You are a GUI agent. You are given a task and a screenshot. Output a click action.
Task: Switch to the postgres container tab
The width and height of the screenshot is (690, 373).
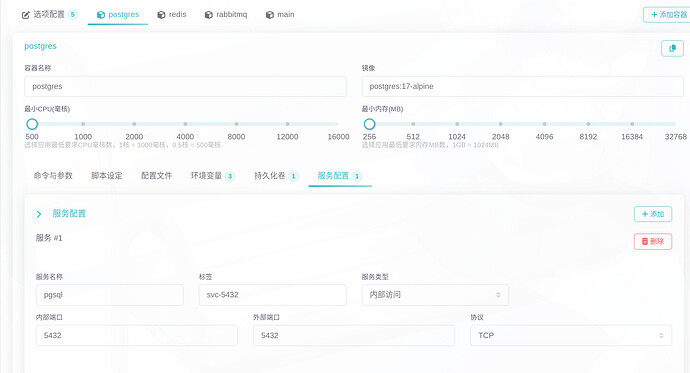118,15
